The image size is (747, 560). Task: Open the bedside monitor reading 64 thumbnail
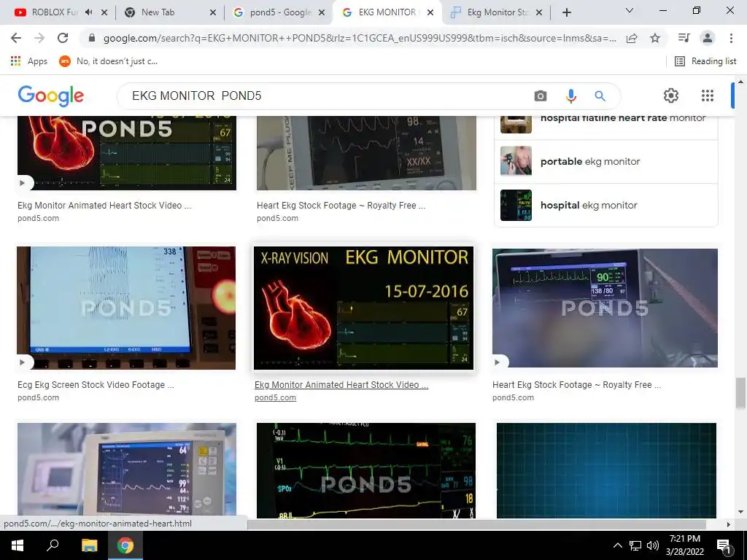pos(127,469)
